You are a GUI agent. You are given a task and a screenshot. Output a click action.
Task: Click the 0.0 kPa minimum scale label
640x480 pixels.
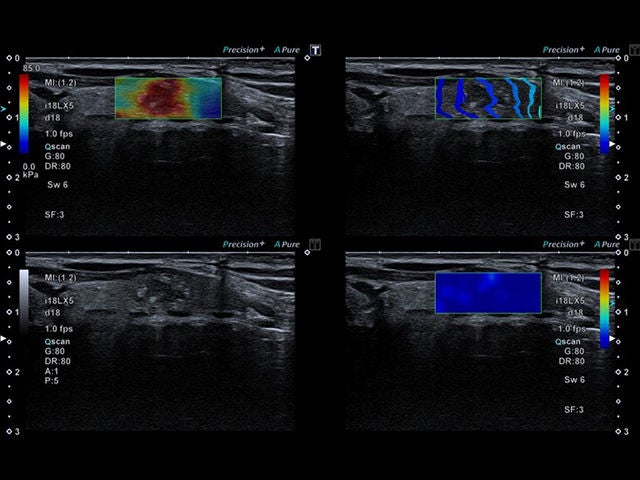(30, 171)
